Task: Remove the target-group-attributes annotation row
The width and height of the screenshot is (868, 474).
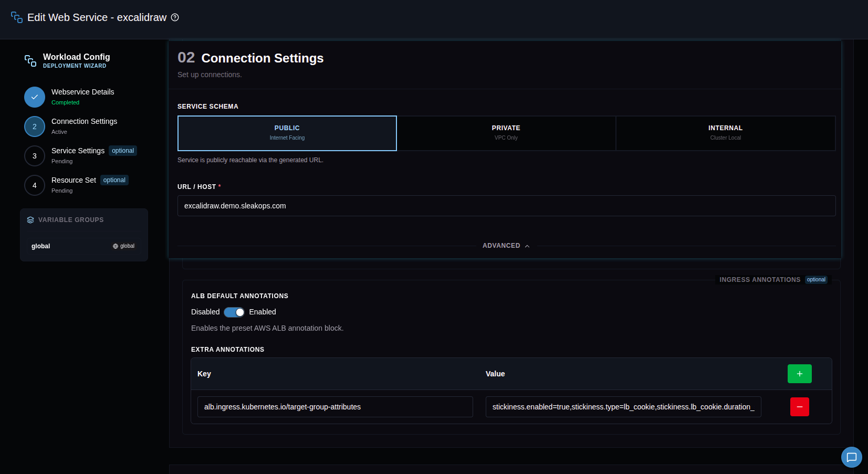Action: 799,407
